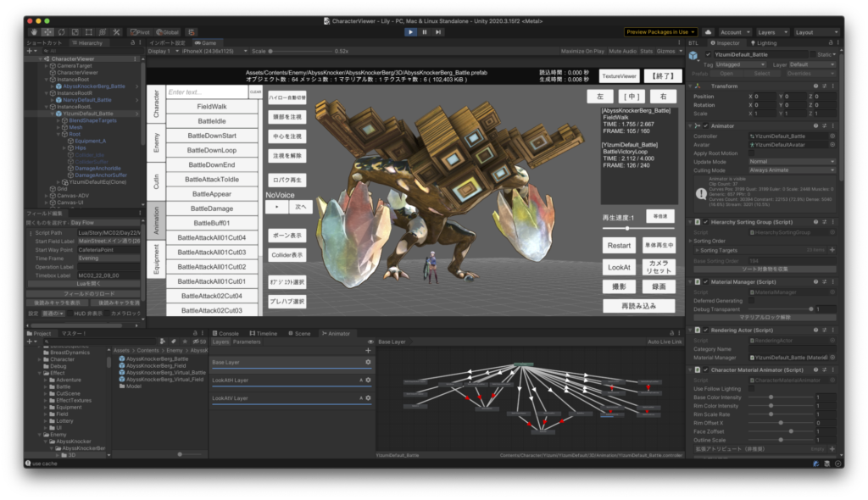Add a new animator layer with plus
This screenshot has width=868, height=500.
368,351
